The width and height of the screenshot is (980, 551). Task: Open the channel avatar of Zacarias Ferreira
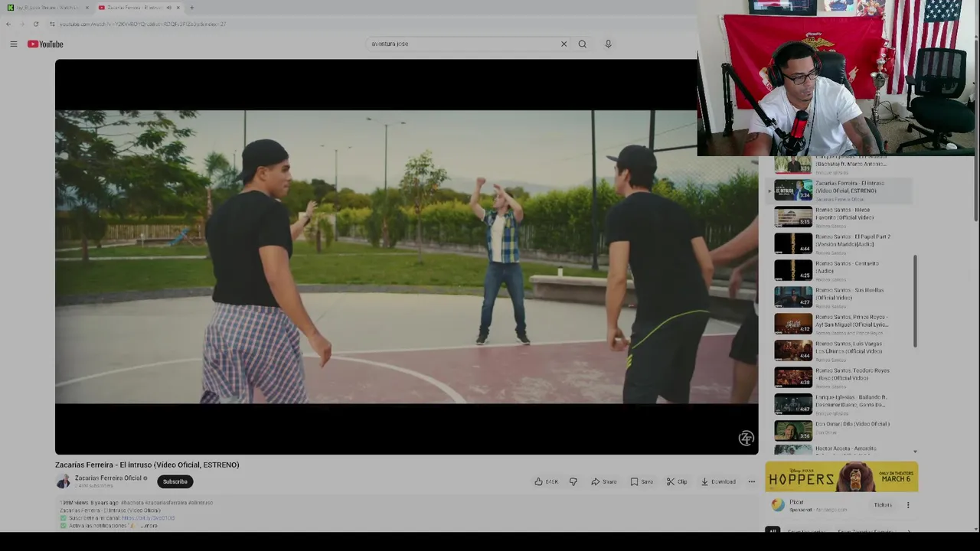point(63,481)
